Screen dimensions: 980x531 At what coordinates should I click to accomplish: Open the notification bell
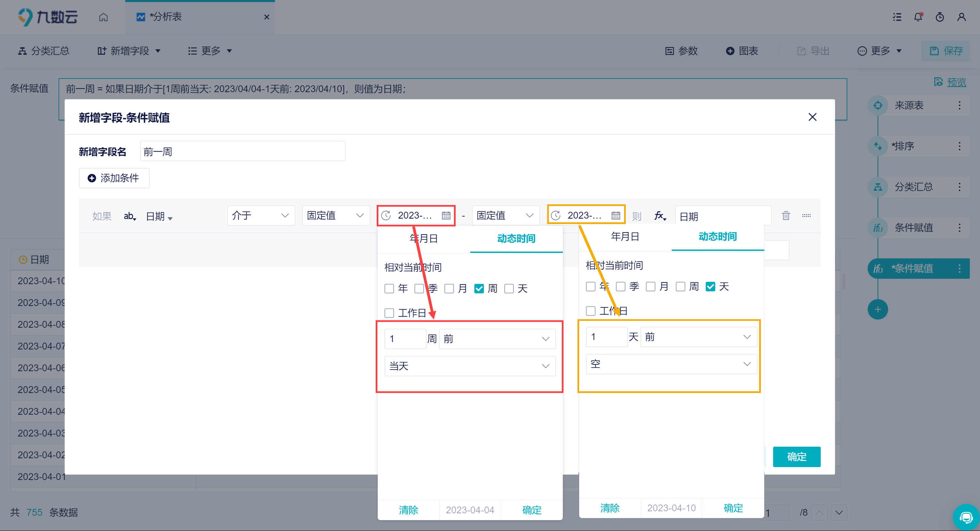click(918, 17)
